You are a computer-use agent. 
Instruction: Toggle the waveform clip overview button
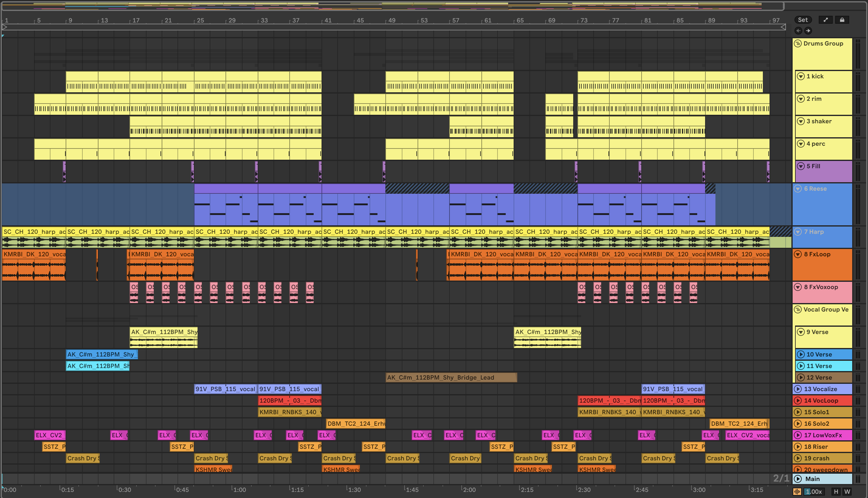[797, 492]
